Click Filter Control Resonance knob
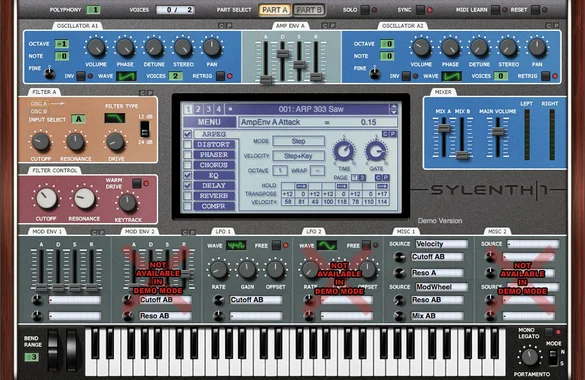 [84, 198]
